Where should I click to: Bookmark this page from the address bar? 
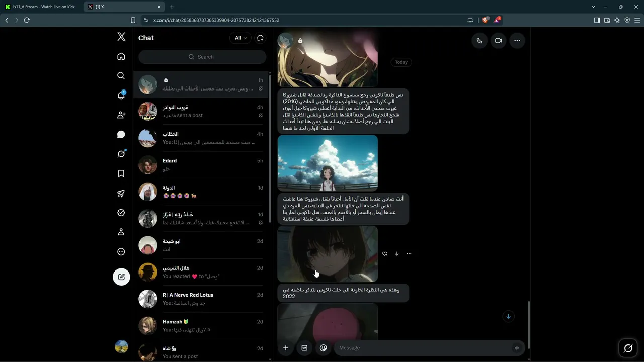[133, 20]
